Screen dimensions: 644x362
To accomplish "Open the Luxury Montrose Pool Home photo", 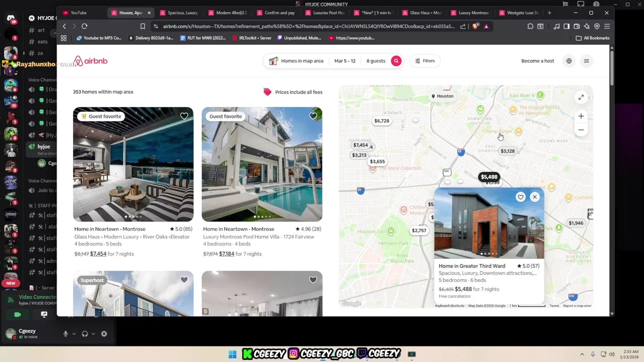I will click(262, 164).
